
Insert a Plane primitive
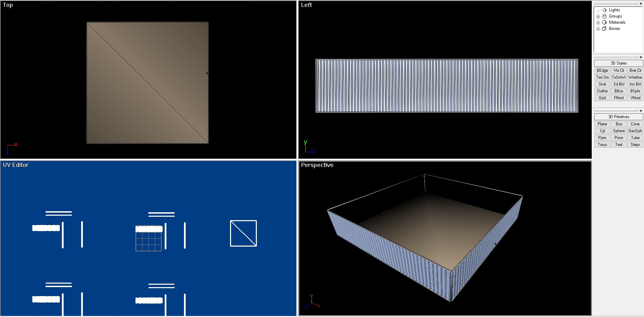coord(602,124)
